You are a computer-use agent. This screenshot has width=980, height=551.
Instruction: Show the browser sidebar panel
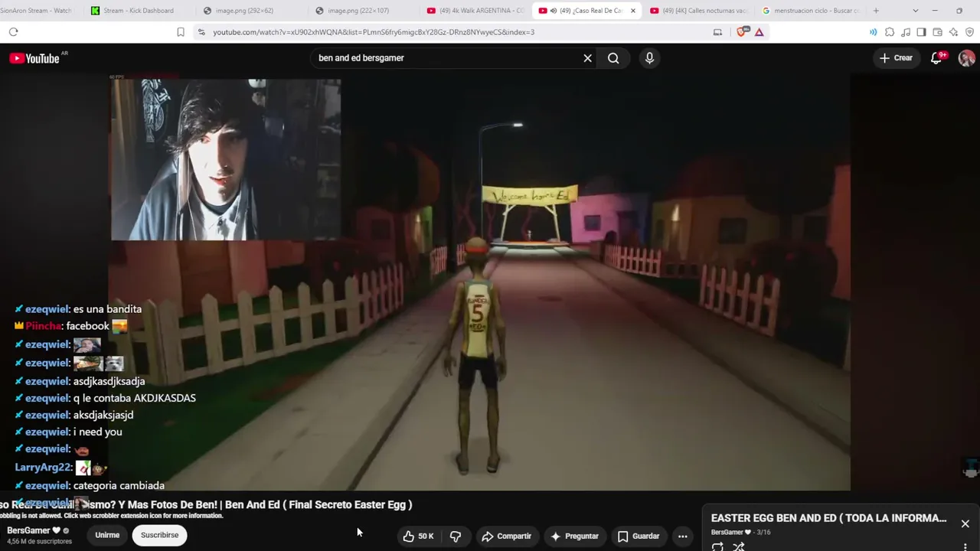click(921, 32)
